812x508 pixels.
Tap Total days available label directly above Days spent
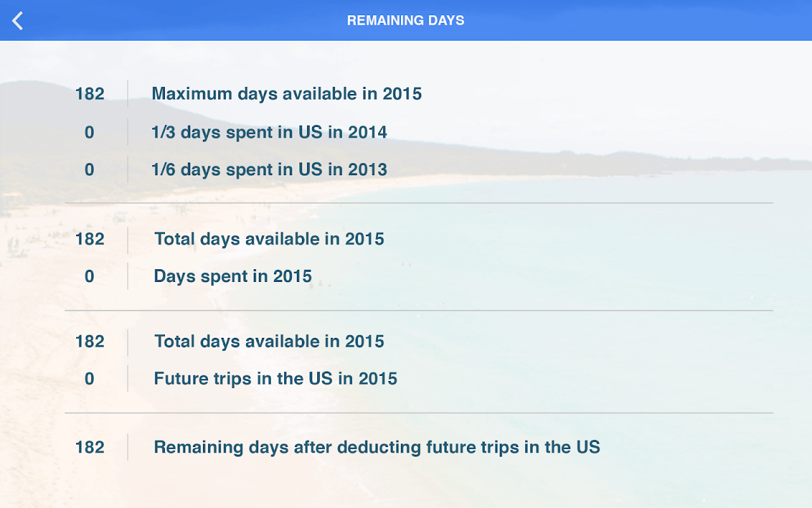[x=269, y=239]
